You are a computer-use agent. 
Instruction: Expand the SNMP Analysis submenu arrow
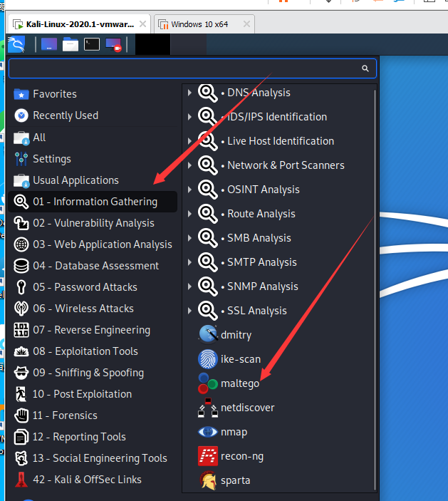click(189, 286)
